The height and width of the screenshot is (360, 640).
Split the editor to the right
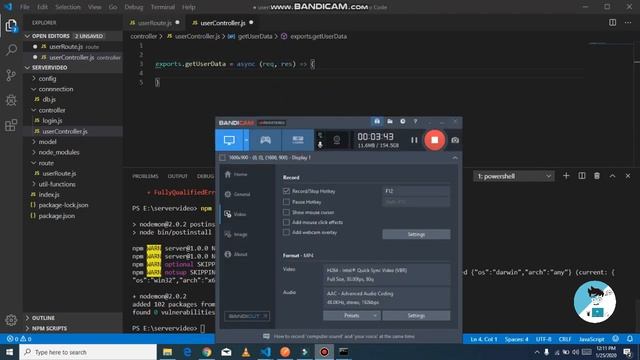(612, 22)
